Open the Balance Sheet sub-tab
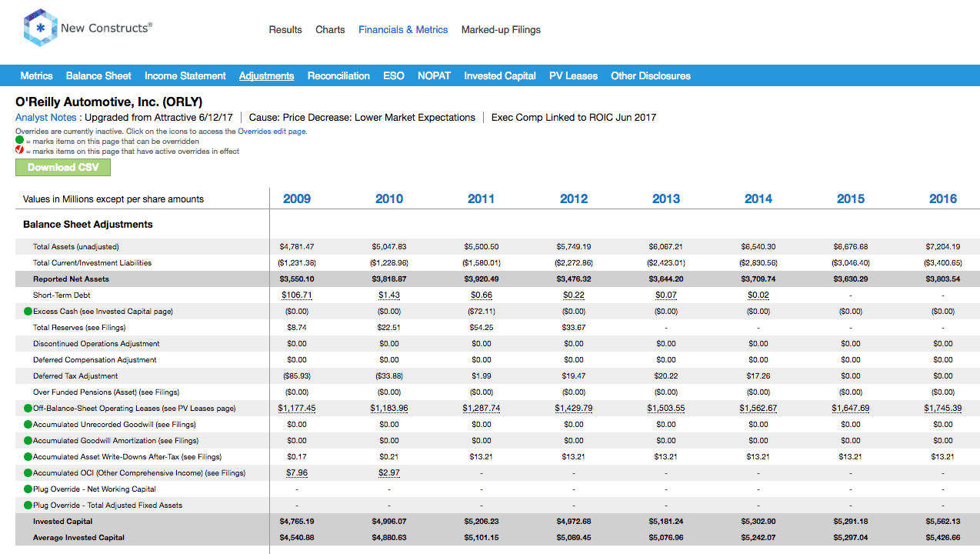The height and width of the screenshot is (554, 980). pyautogui.click(x=98, y=75)
